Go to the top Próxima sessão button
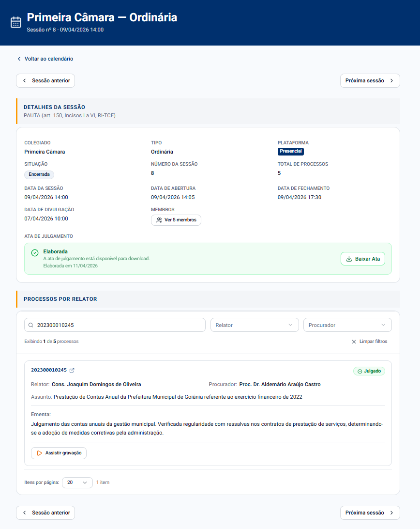The height and width of the screenshot is (529, 420). (370, 81)
